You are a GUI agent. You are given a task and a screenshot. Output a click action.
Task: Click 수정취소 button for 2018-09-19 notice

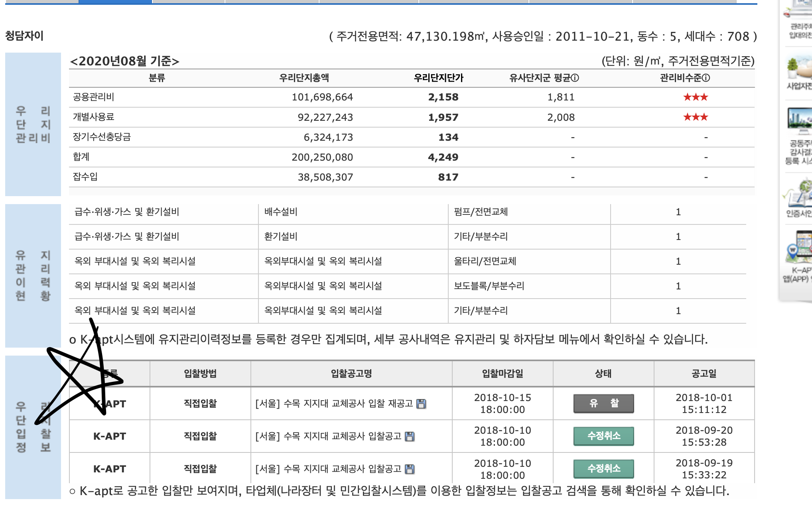603,469
